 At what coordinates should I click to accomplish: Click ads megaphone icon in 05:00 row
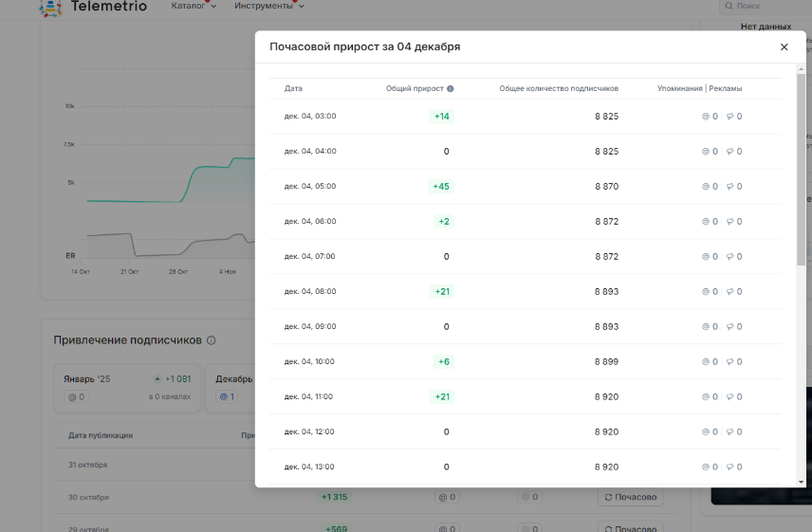coord(729,186)
